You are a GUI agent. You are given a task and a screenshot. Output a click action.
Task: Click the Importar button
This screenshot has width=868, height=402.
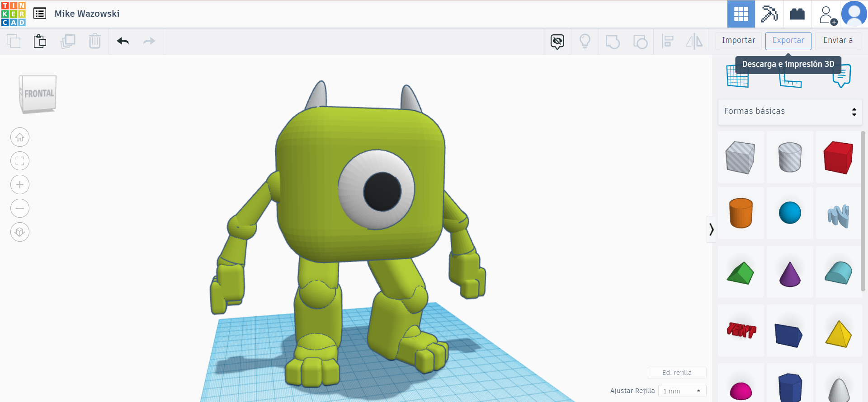tap(739, 41)
